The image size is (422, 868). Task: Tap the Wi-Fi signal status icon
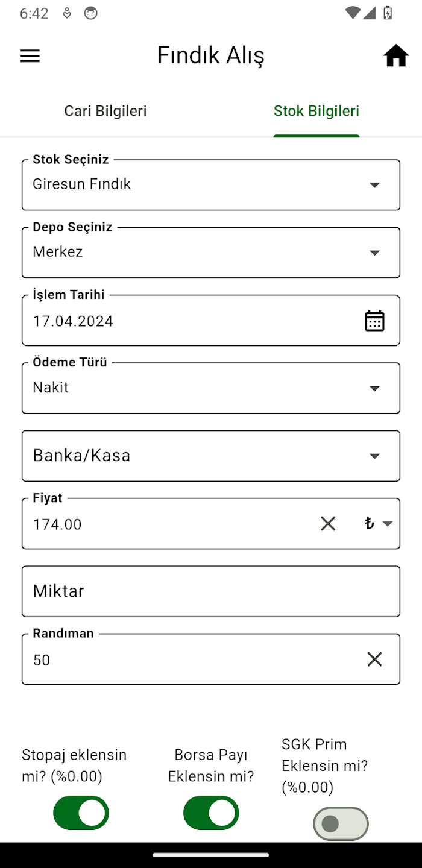pyautogui.click(x=352, y=13)
